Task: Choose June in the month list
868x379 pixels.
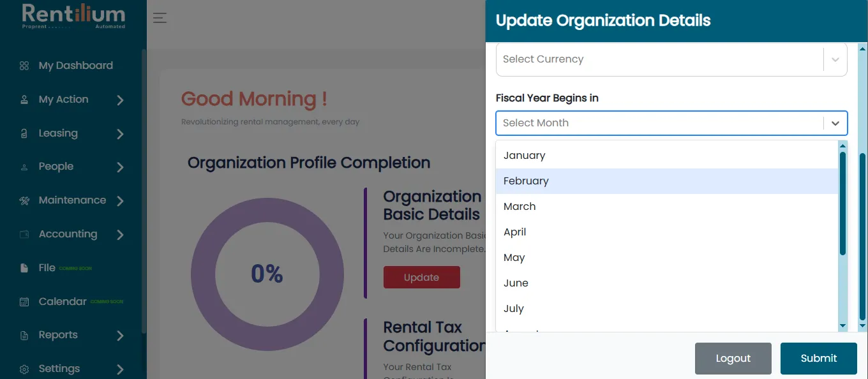Action: 667,283
